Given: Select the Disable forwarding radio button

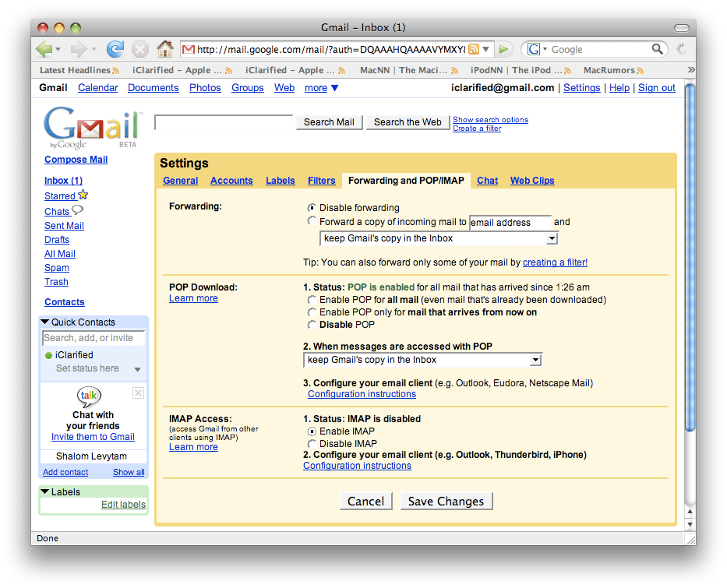Looking at the screenshot, I should [x=312, y=207].
